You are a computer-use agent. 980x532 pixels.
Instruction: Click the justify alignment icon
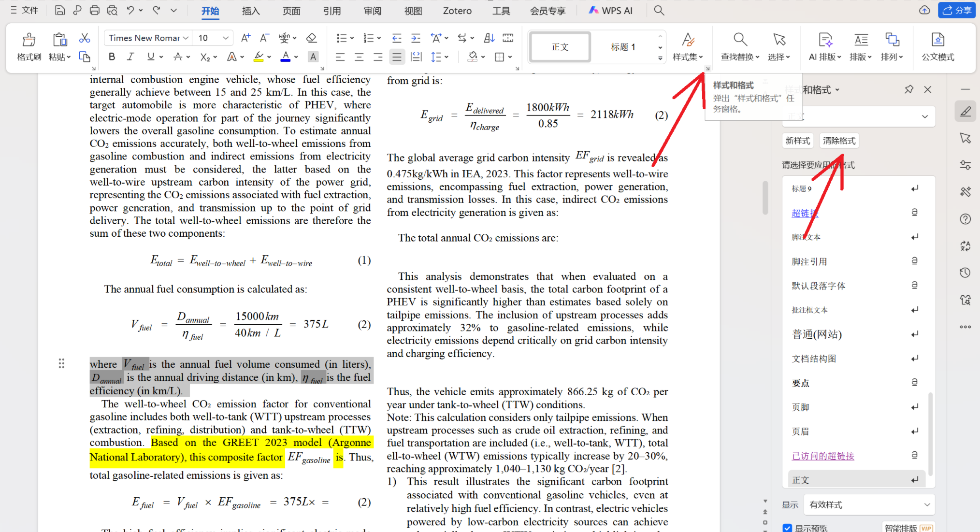pyautogui.click(x=397, y=57)
